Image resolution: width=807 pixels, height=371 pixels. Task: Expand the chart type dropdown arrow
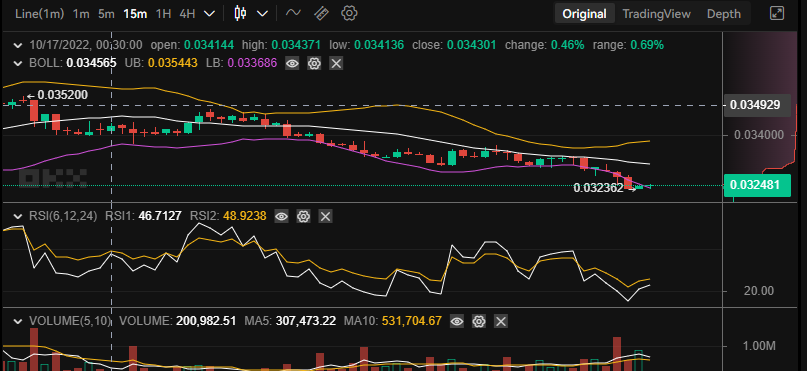262,14
